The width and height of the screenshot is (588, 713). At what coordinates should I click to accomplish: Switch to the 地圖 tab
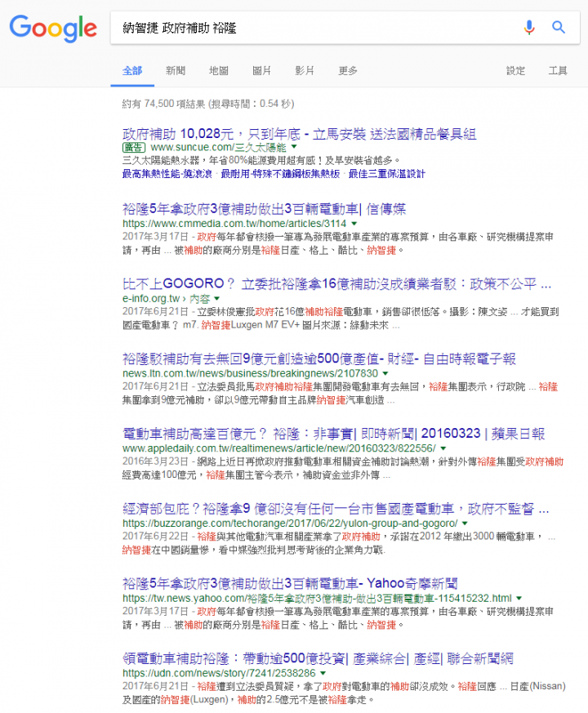(x=219, y=70)
